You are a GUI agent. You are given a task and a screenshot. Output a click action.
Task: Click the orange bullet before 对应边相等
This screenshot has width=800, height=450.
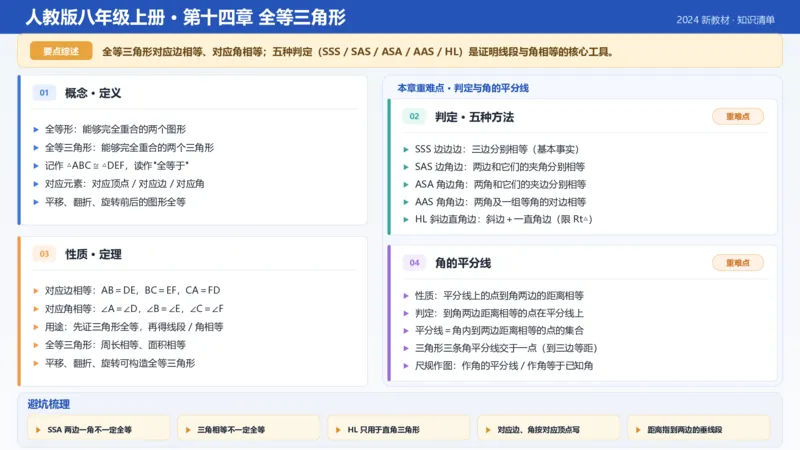point(36,291)
